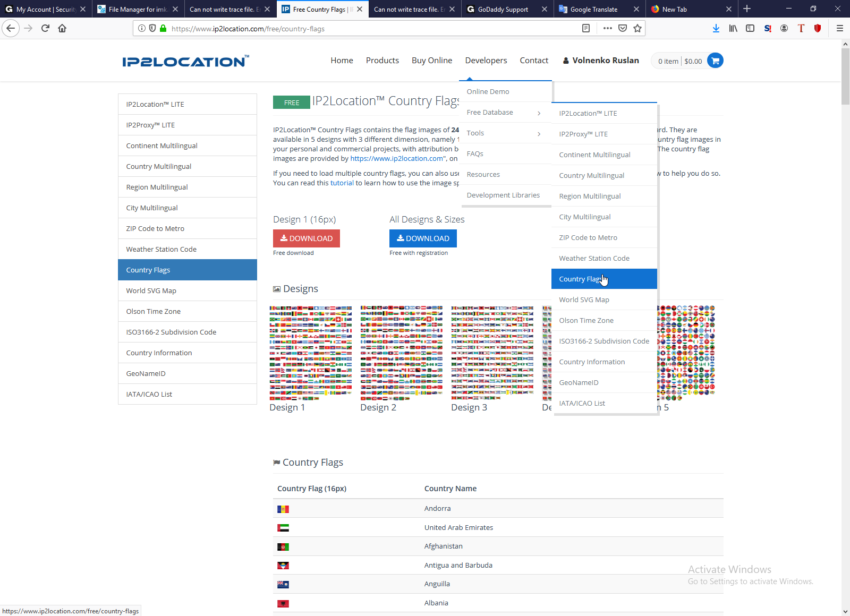Switch to My Account Security tab

pos(46,9)
